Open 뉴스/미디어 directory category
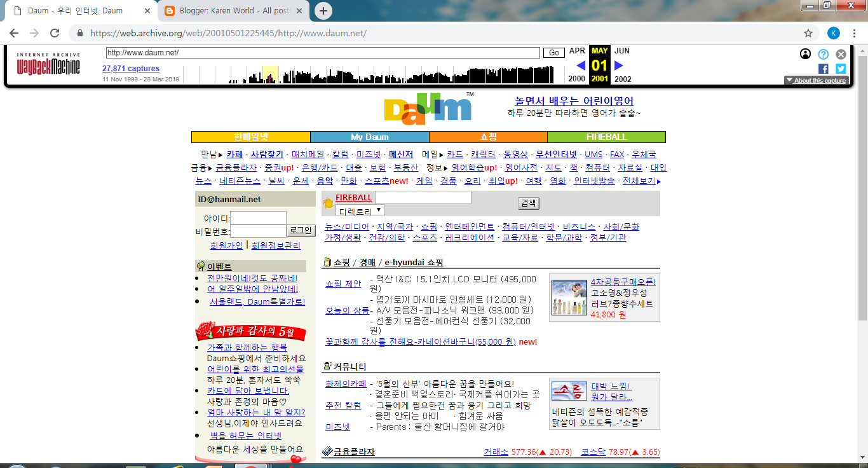Viewport: 868px width, 468px height. pos(347,226)
